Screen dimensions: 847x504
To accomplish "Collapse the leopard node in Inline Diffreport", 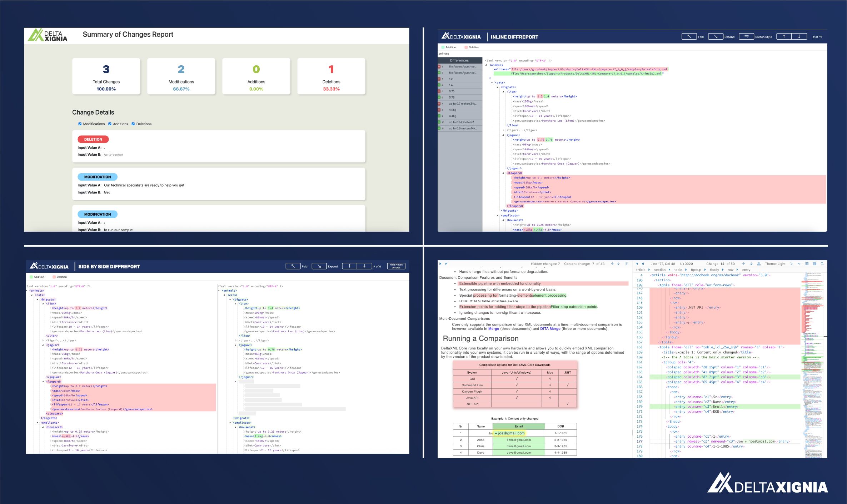I will 503,173.
